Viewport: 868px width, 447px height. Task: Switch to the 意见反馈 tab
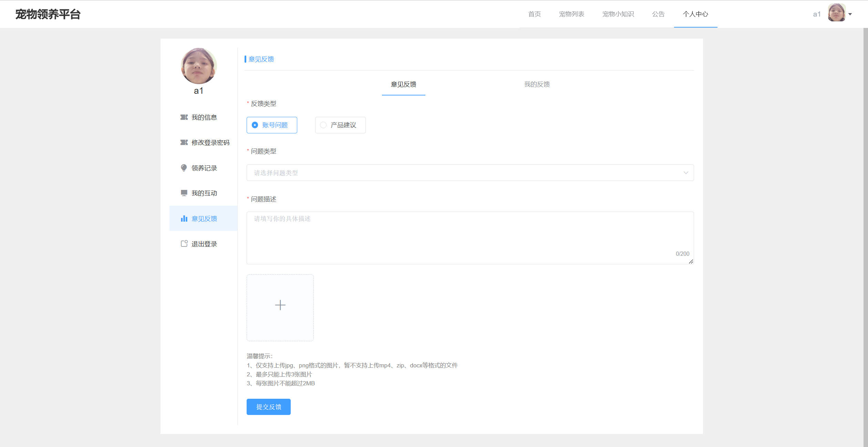pos(403,84)
